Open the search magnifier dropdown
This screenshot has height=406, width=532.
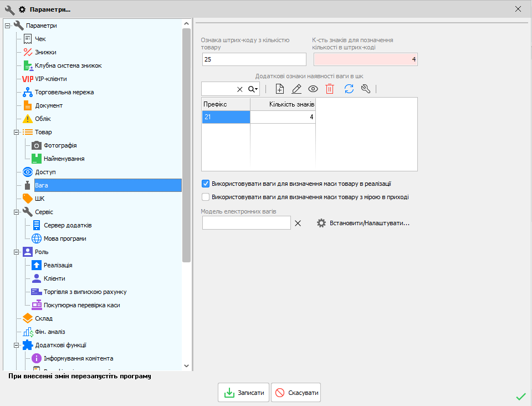pos(253,89)
